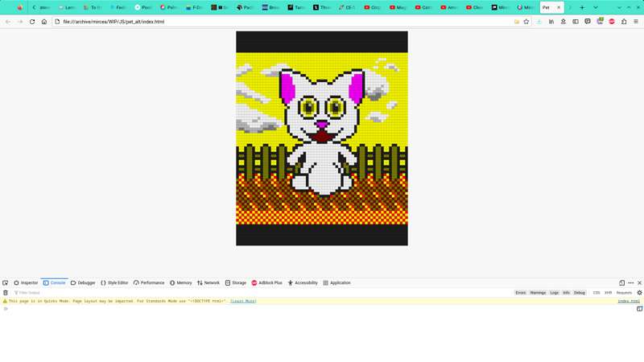The image size is (644, 362).
Task: Toggle the Errors filter in console
Action: [x=521, y=293]
